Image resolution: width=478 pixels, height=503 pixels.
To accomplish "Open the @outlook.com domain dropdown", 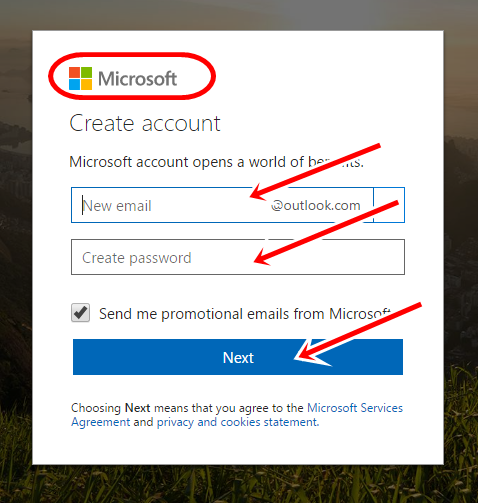I will (x=389, y=205).
